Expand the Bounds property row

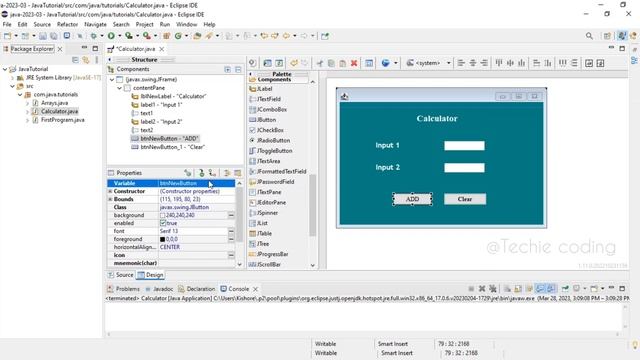[110, 199]
